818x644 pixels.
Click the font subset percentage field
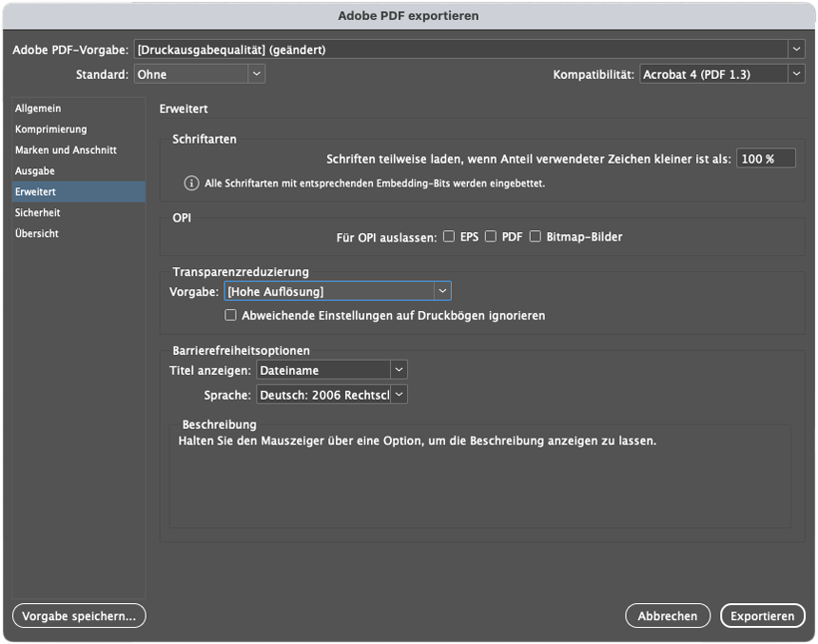click(x=766, y=159)
